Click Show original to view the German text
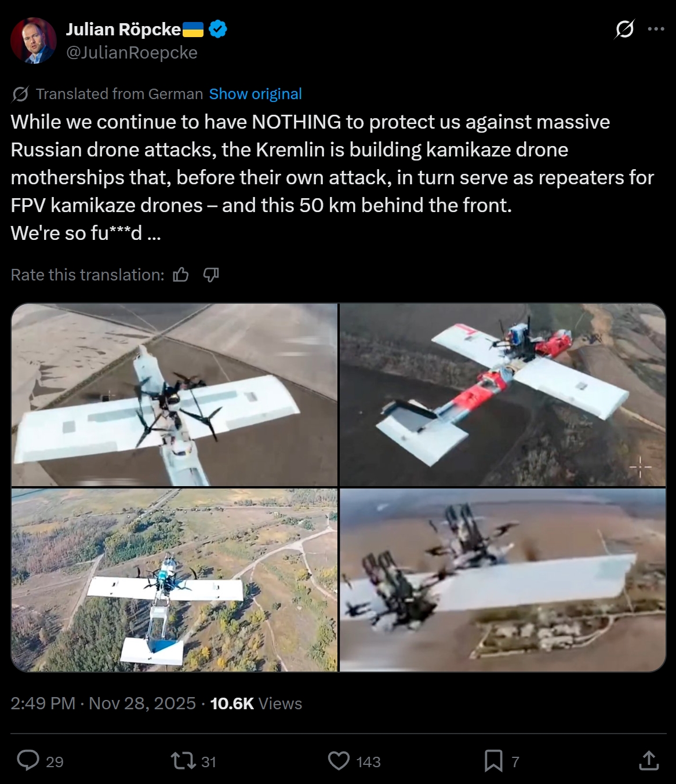 pos(255,94)
